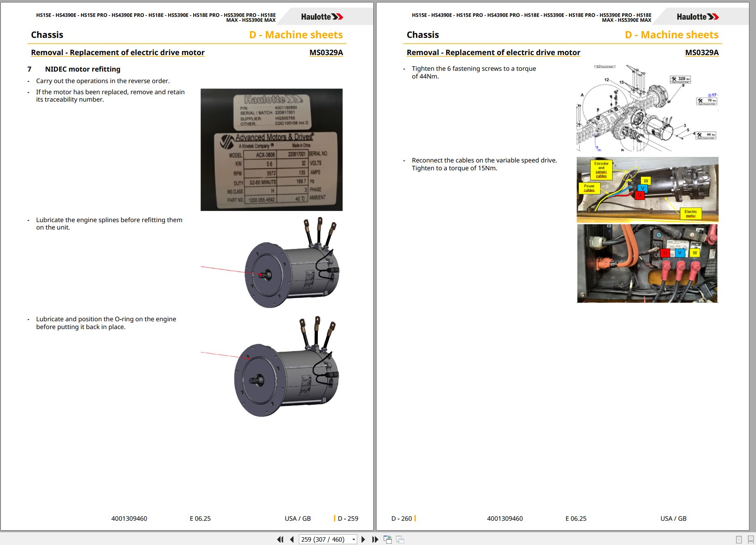Image resolution: width=756 pixels, height=545 pixels.
Task: Click 'Lubricate the engine splines' instruction
Action: coord(109,224)
